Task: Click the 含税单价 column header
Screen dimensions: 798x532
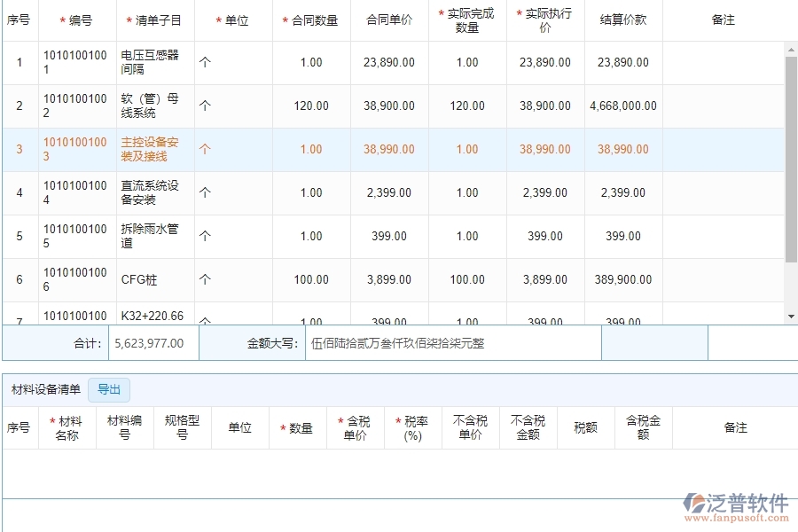Action: pos(356,429)
